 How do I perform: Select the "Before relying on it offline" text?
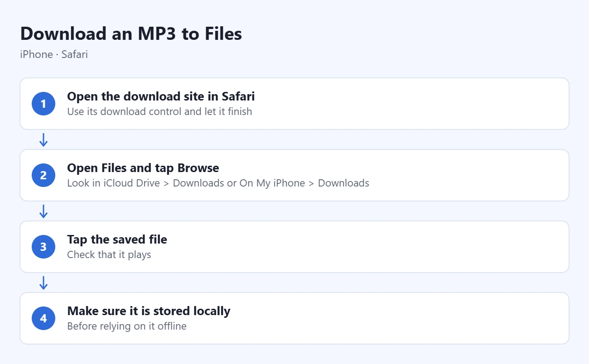pyautogui.click(x=127, y=326)
